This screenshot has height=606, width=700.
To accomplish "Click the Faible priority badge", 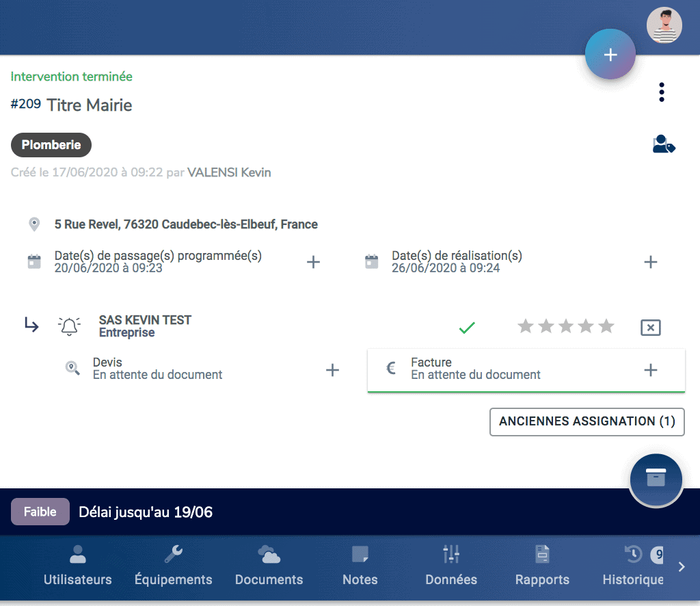I will 40,512.
